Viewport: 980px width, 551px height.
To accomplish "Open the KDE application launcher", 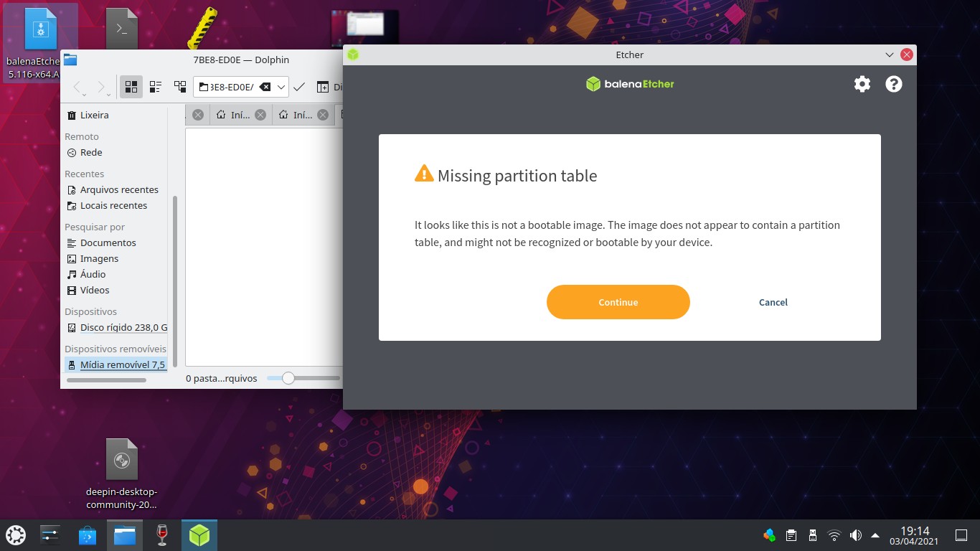I will click(x=16, y=535).
